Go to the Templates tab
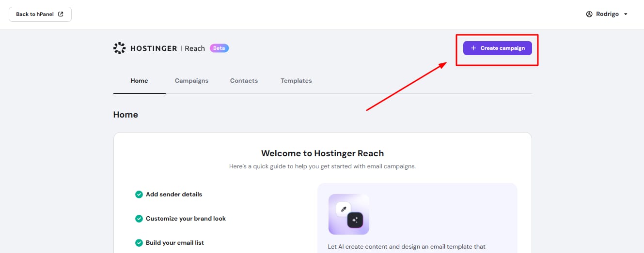The height and width of the screenshot is (253, 644). (296, 81)
